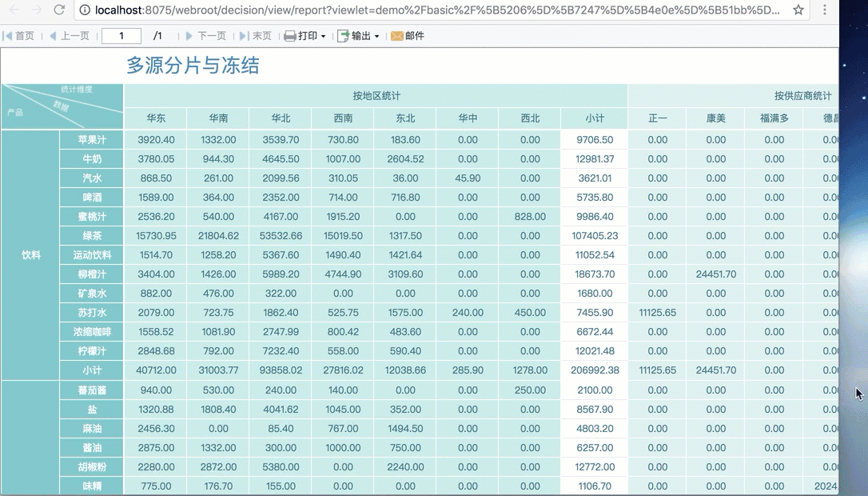Bookmark this page with the star icon

point(798,10)
